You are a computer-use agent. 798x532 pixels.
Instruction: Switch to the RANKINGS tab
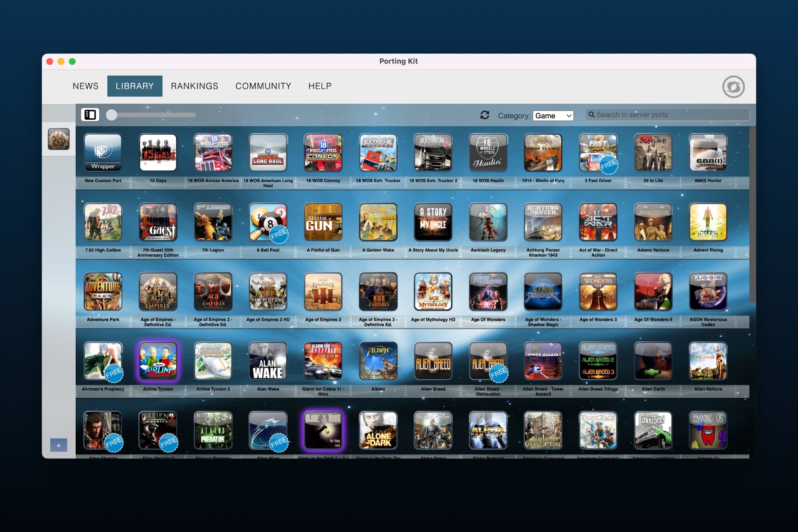195,86
